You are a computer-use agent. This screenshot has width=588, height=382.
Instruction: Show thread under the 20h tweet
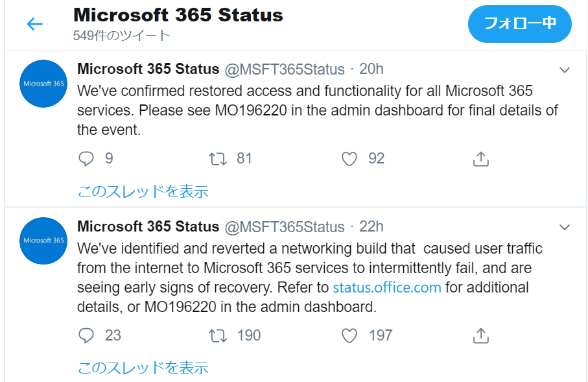pyautogui.click(x=143, y=191)
